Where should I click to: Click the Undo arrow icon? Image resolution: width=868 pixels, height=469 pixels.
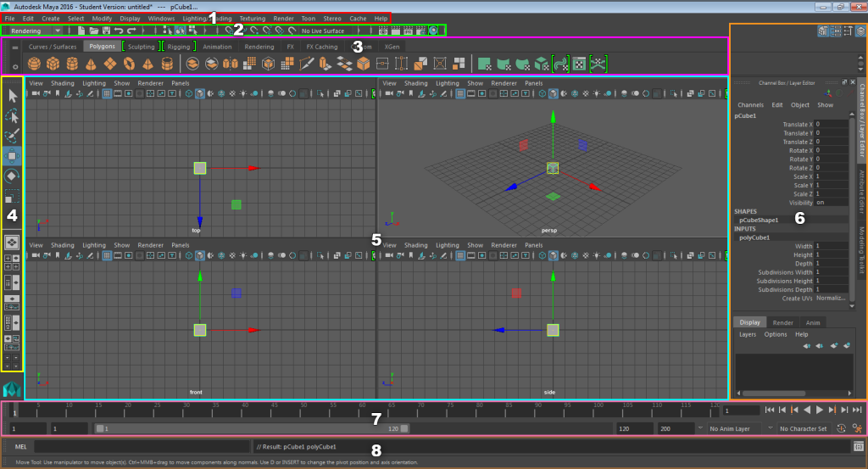click(x=119, y=31)
